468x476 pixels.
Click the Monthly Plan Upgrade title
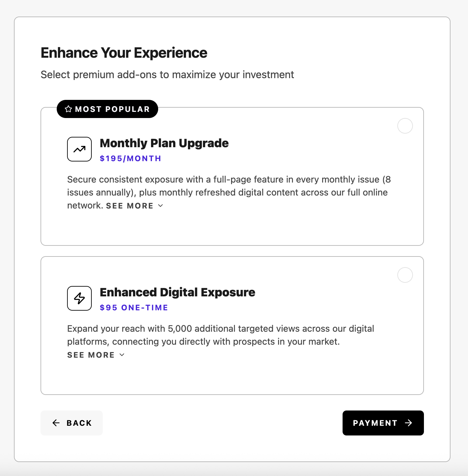[x=164, y=143]
